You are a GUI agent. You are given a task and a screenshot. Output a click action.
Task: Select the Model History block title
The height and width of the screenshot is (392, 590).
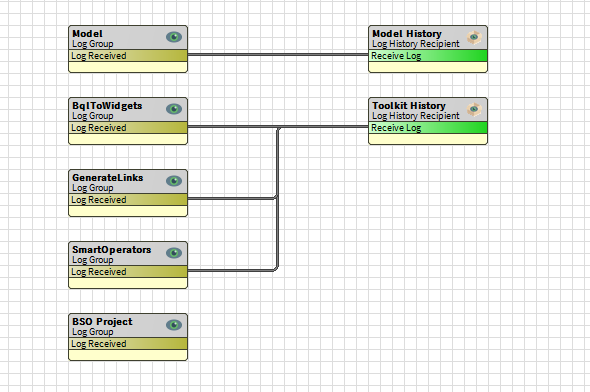[407, 33]
